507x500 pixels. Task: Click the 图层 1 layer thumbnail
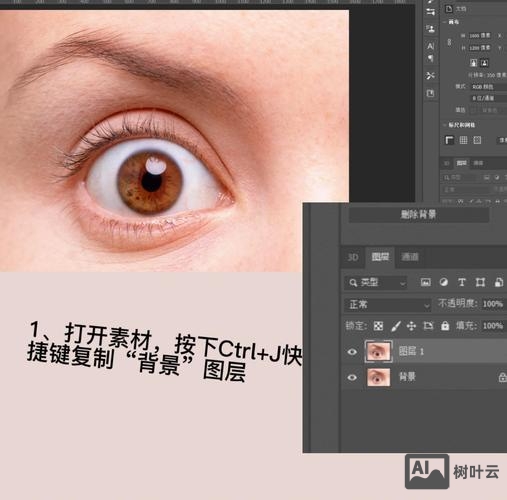pos(378,351)
